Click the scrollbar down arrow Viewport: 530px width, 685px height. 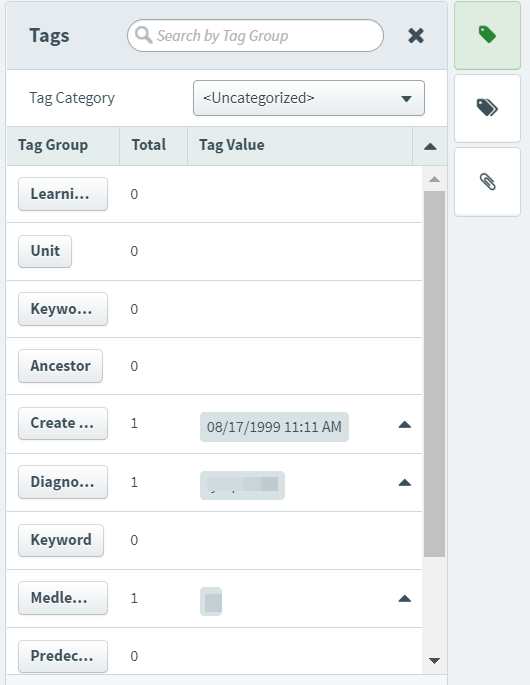point(434,661)
